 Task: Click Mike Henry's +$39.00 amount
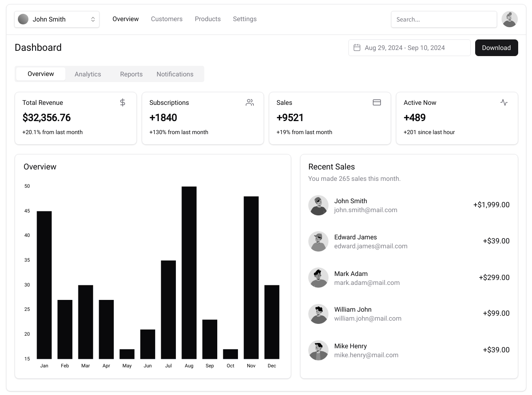[496, 350]
